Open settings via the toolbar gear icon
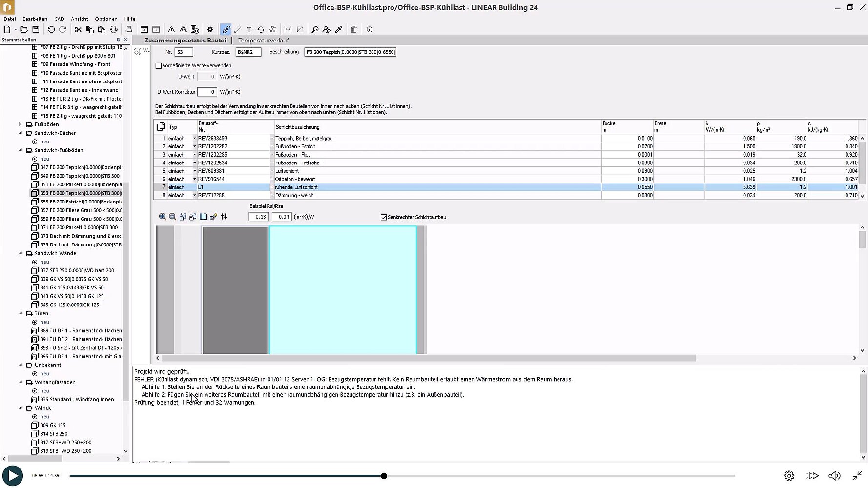This screenshot has width=868, height=488. pyautogui.click(x=210, y=30)
